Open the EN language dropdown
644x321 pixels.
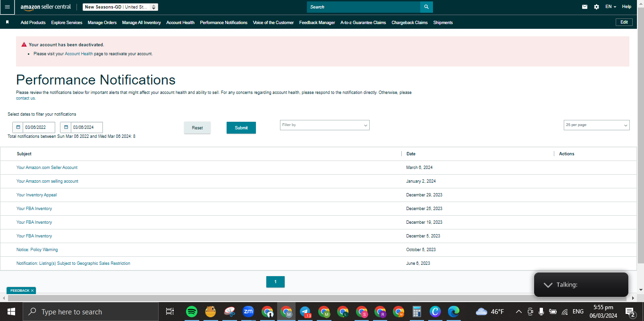(610, 7)
